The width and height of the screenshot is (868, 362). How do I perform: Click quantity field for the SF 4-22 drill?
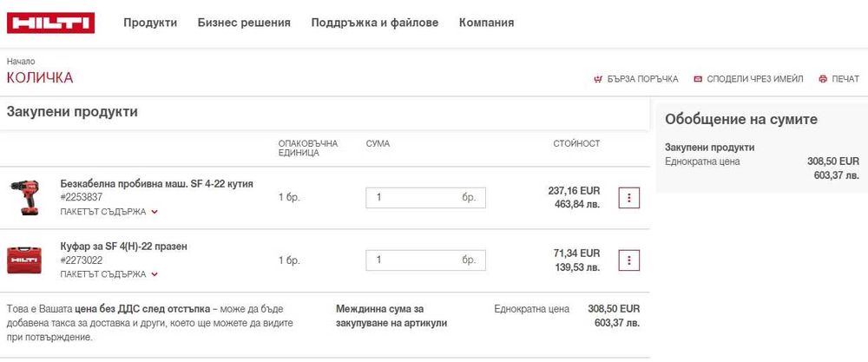414,198
